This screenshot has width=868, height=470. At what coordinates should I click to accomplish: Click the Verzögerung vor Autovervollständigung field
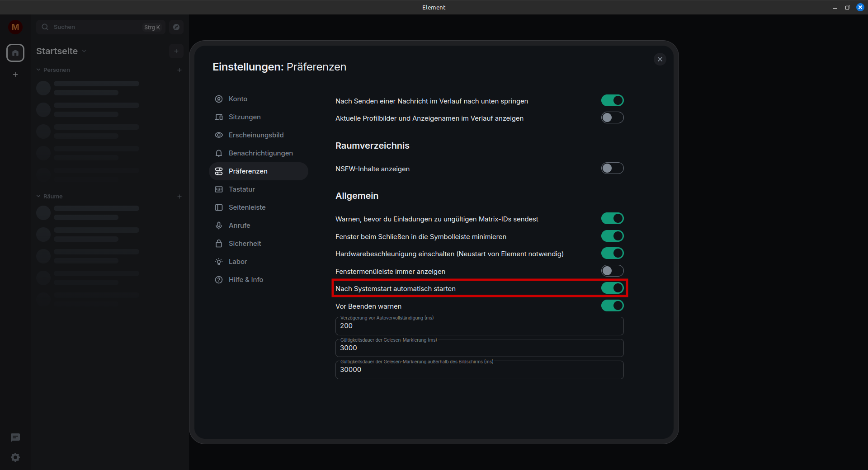click(x=479, y=326)
